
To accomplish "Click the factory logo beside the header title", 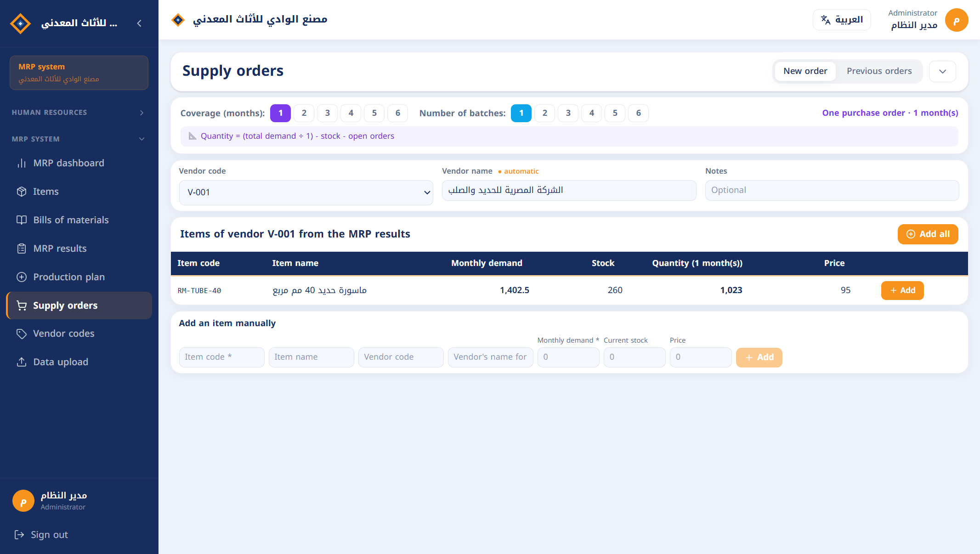I will pyautogui.click(x=178, y=20).
